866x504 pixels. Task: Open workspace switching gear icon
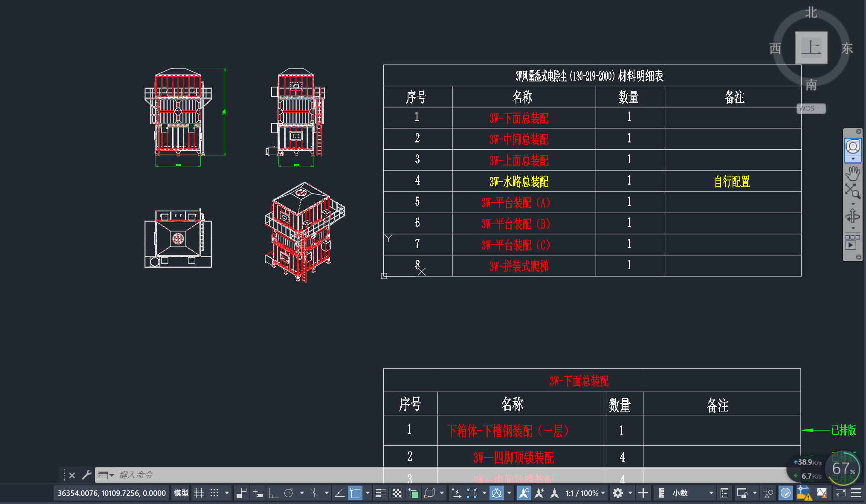[x=618, y=493]
